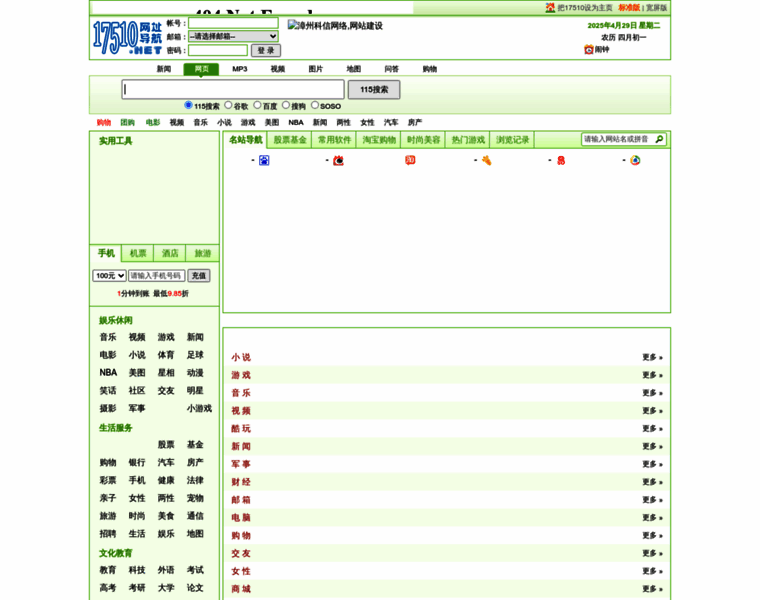Select the 百度 radio button
The width and height of the screenshot is (760, 600).
[257, 105]
